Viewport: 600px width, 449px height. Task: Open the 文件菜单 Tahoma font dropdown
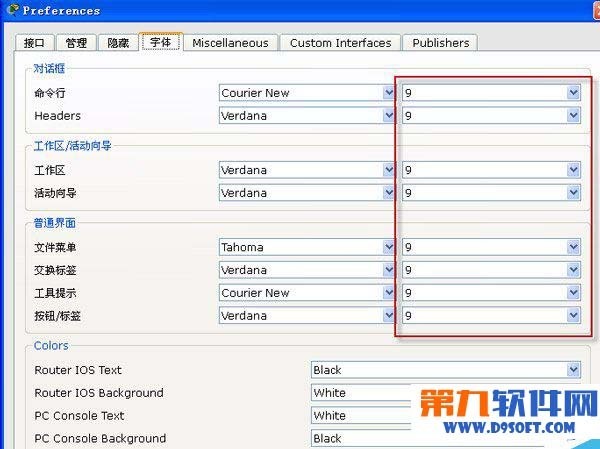pyautogui.click(x=388, y=247)
